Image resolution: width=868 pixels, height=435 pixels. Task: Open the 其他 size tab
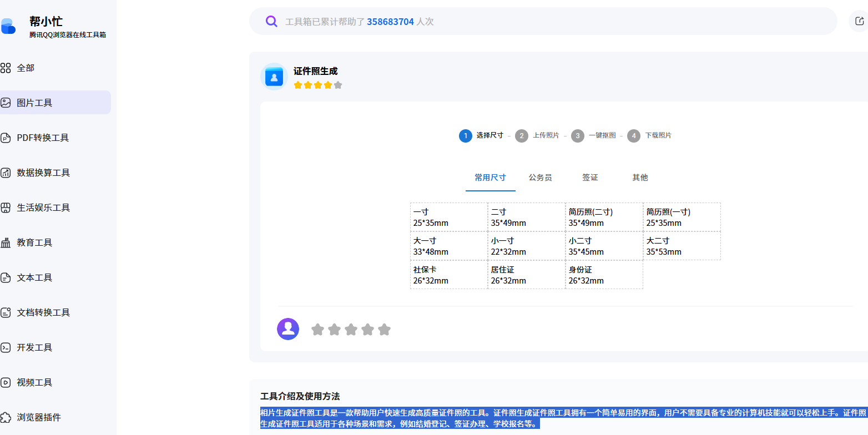[640, 178]
